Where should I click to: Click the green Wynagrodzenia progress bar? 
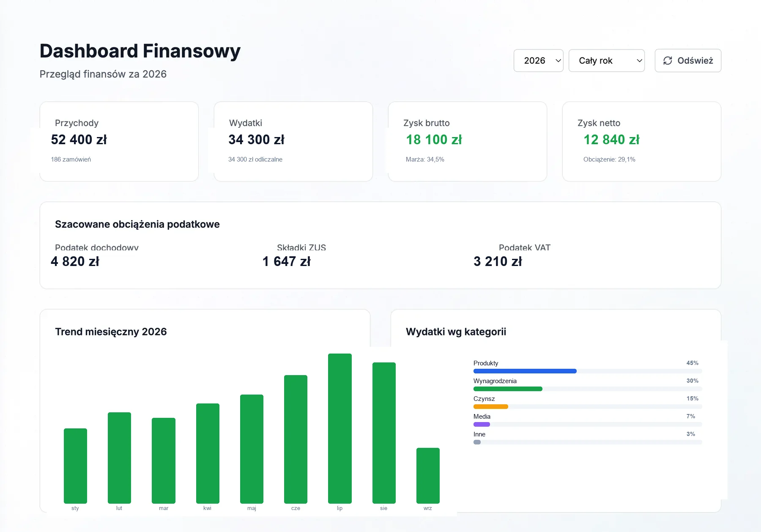[508, 389]
